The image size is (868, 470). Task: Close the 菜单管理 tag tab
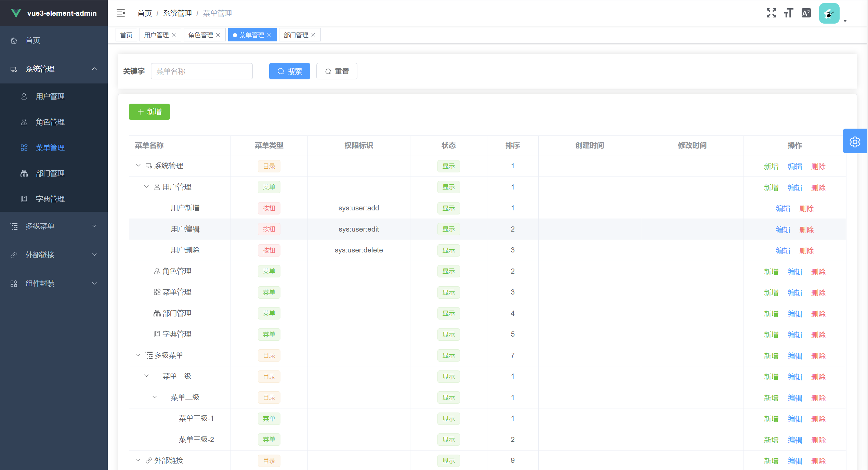[269, 35]
